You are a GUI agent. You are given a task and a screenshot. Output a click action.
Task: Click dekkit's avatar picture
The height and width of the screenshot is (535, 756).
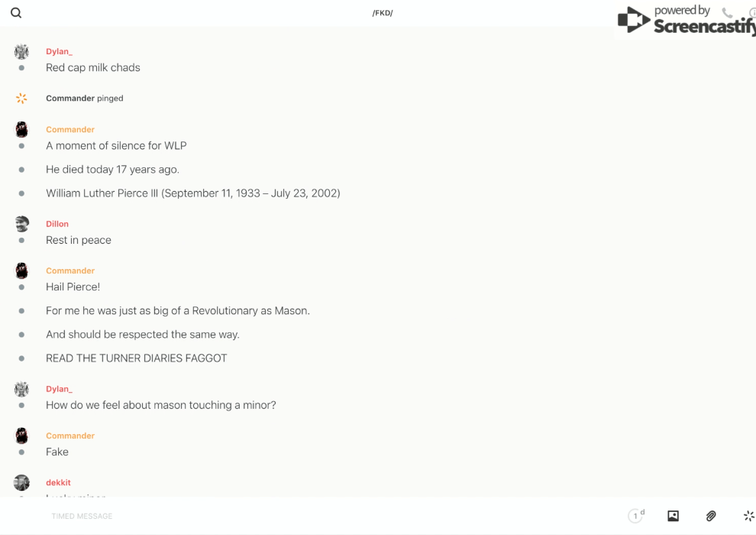21,482
